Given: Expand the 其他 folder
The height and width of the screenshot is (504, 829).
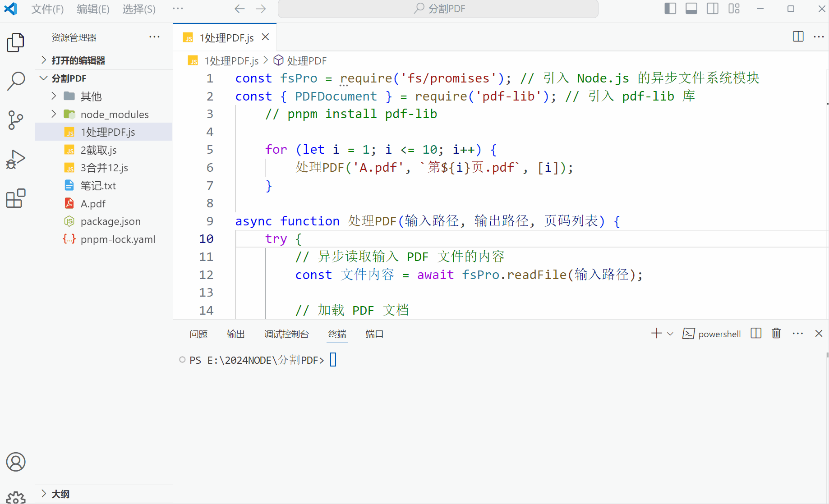Looking at the screenshot, I should 53,96.
